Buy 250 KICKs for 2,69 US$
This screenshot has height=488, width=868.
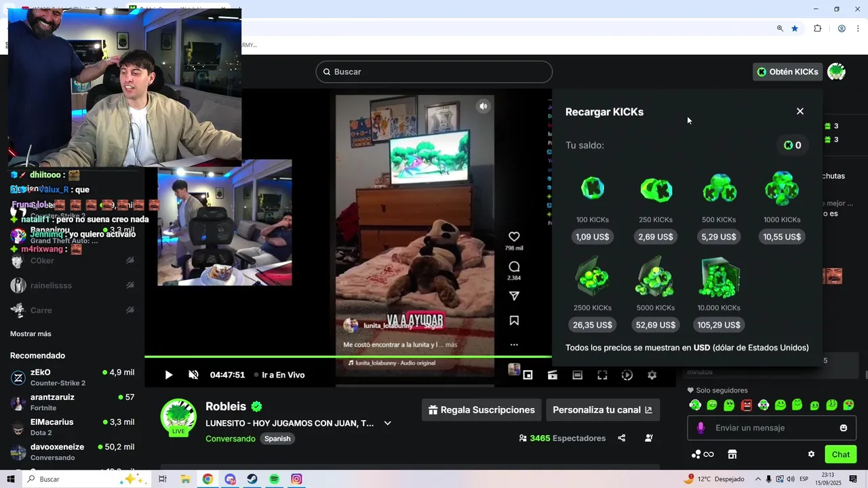pyautogui.click(x=656, y=237)
